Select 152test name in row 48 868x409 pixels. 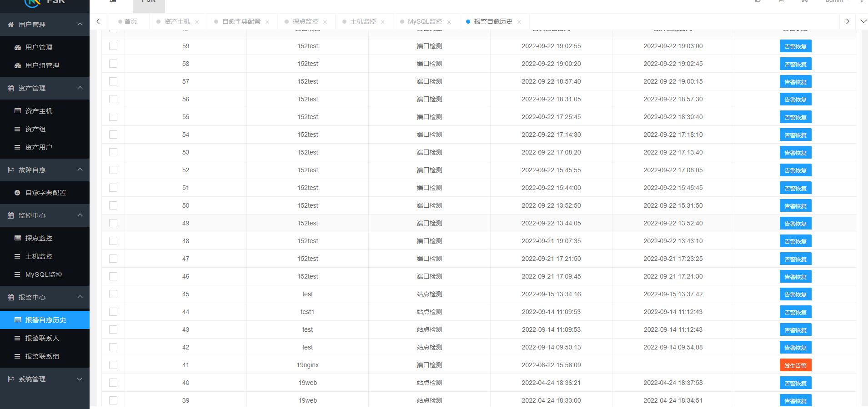308,241
